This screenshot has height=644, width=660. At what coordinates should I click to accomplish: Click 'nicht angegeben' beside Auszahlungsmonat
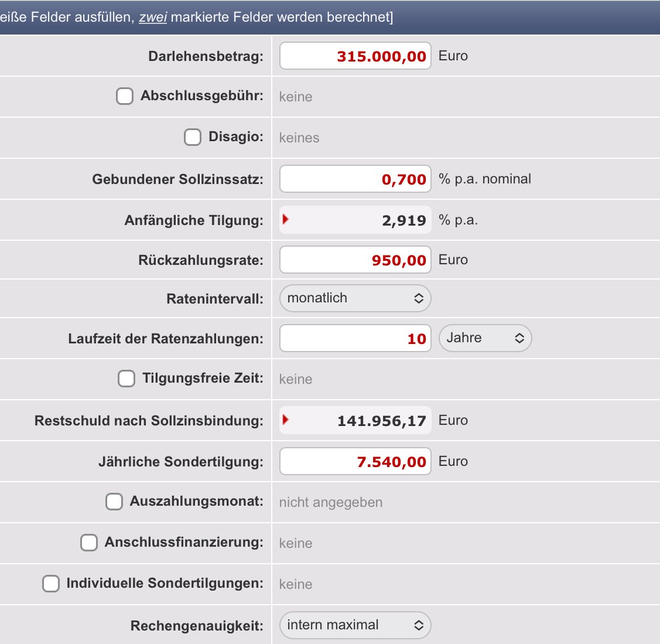coord(331,502)
